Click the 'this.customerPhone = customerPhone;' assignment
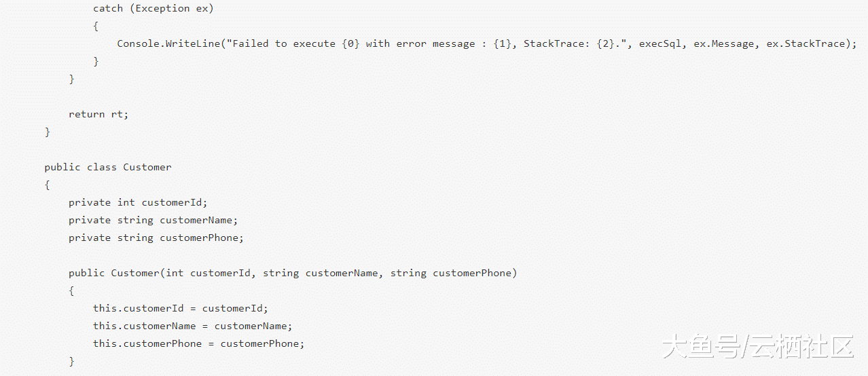868x376 pixels. 198,343
